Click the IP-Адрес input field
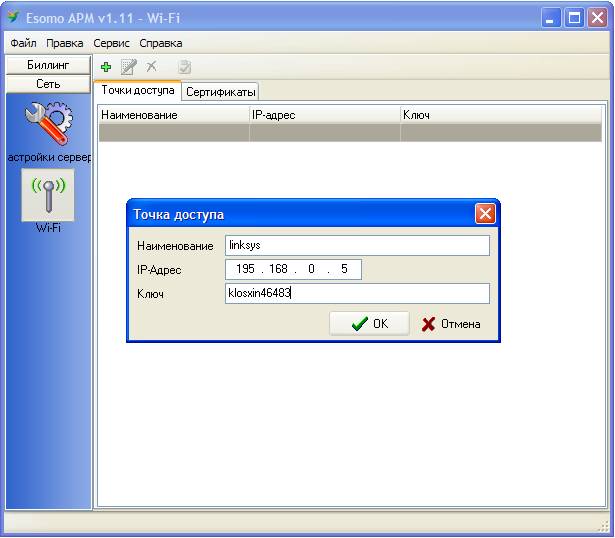The image size is (615, 538). tap(293, 269)
